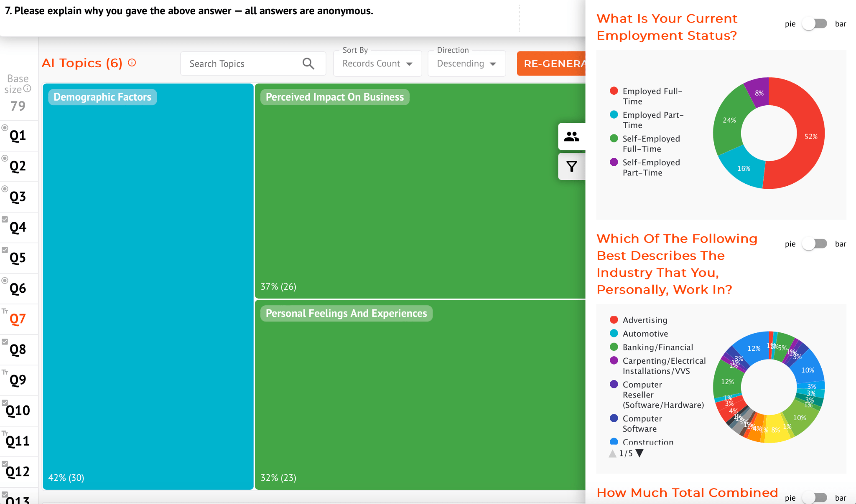The image size is (856, 504).
Task: Click previous legend page triangle
Action: pos(612,453)
